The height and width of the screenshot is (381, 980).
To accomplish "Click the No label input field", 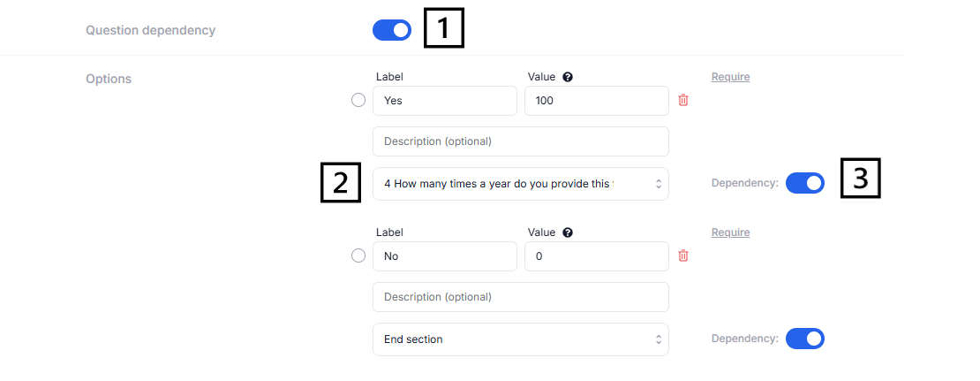I will [444, 256].
